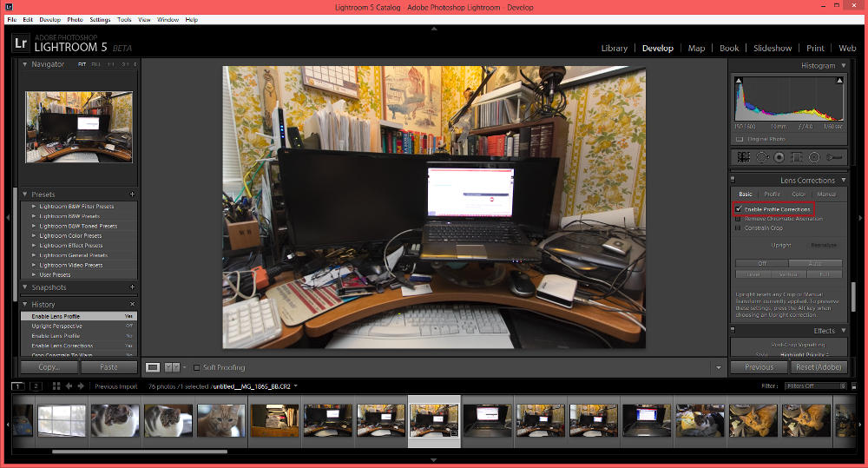Set Upright mode to Auto
The width and height of the screenshot is (868, 468).
coord(815,264)
